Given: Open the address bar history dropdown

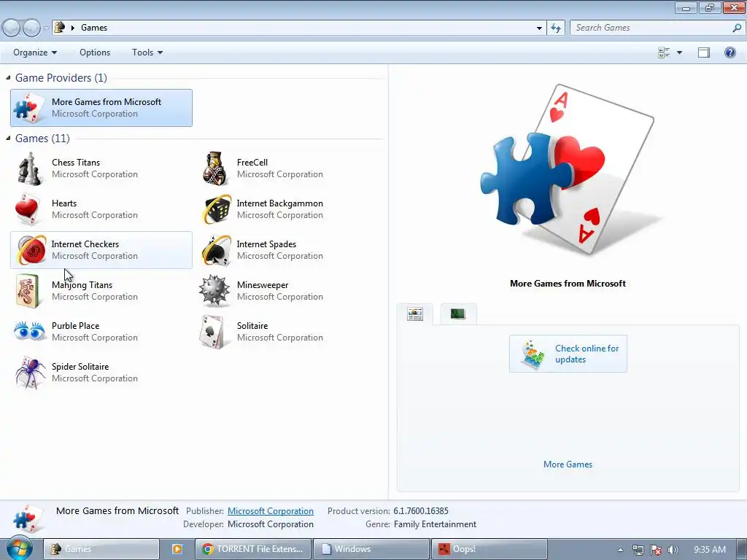Looking at the screenshot, I should 539,28.
